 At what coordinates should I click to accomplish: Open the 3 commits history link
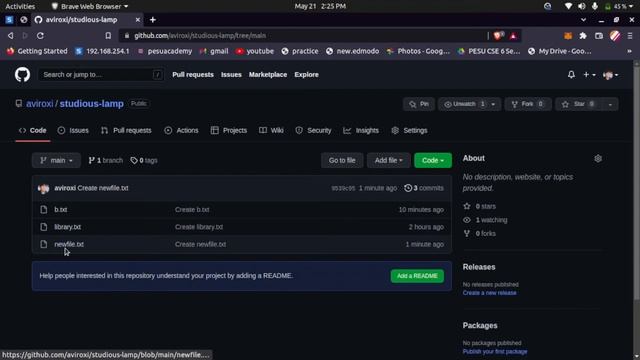(x=424, y=188)
